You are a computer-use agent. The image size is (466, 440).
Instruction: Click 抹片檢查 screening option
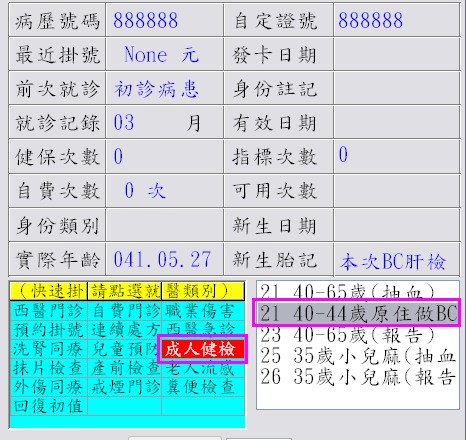(49, 368)
